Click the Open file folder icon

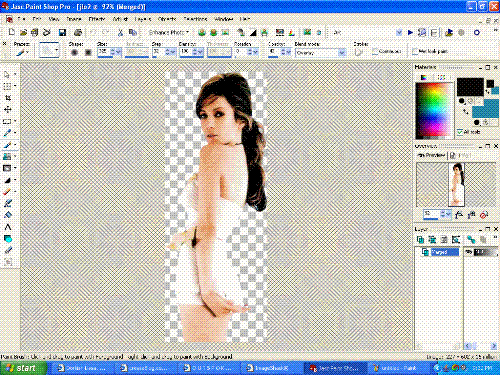click(x=23, y=32)
